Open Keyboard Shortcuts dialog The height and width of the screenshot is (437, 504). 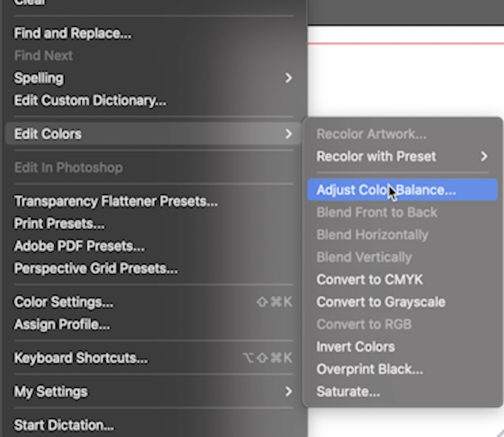[x=81, y=358]
